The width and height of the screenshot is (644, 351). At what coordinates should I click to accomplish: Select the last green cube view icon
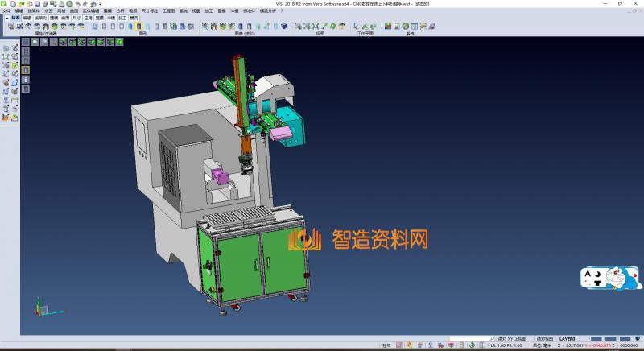click(x=93, y=42)
